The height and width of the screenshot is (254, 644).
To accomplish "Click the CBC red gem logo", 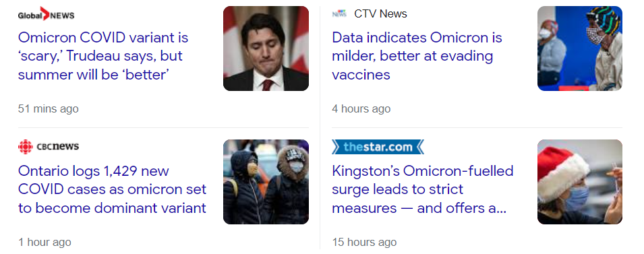I will pos(26,146).
